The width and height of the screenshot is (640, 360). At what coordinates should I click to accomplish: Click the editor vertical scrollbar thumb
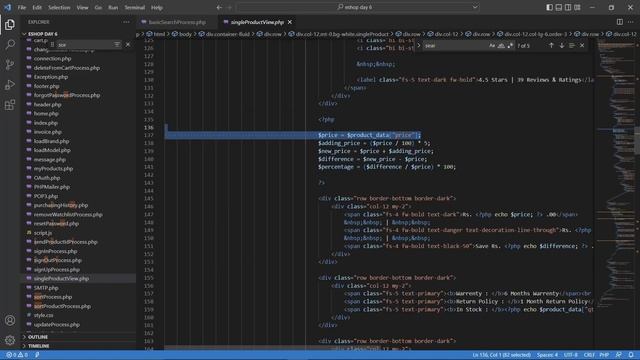click(x=638, y=141)
